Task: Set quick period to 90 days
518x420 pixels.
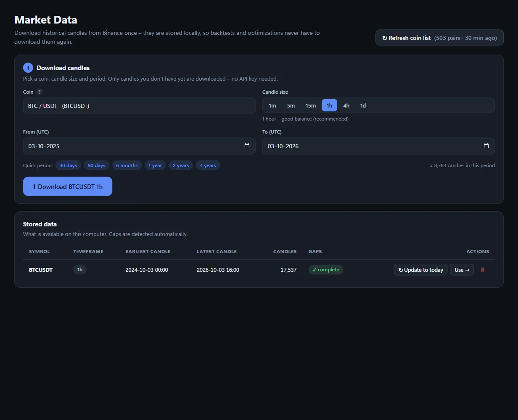Action: pos(96,165)
